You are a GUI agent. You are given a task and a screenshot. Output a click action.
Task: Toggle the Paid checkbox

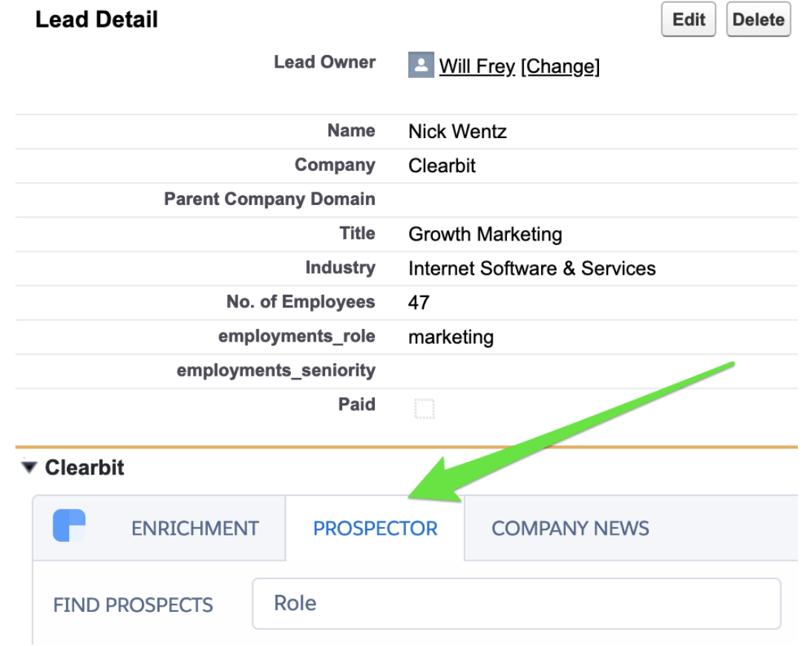click(424, 408)
